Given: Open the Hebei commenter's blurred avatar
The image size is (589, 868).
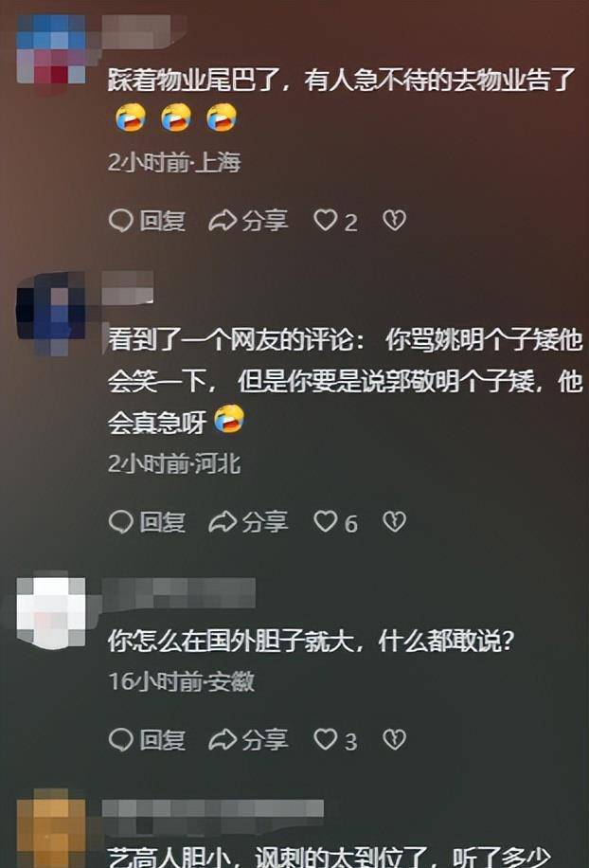Looking at the screenshot, I should 51,314.
